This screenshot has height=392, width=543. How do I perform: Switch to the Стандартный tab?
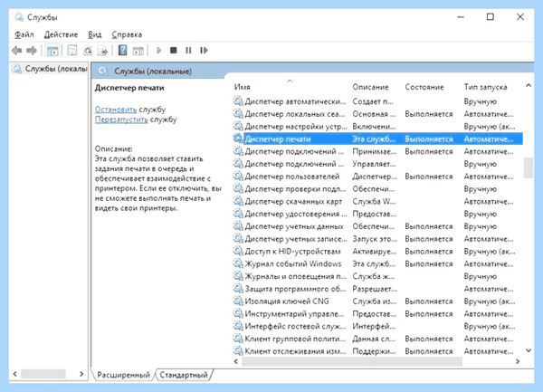pyautogui.click(x=184, y=375)
